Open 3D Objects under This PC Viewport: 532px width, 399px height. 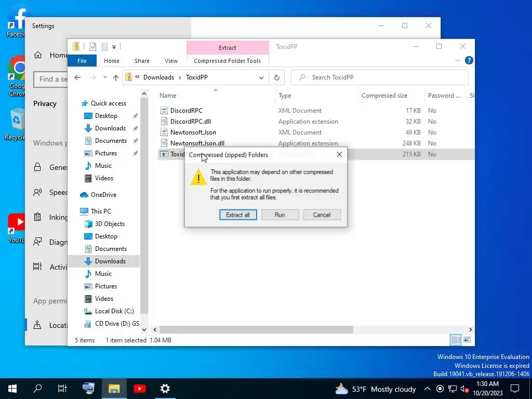(110, 223)
